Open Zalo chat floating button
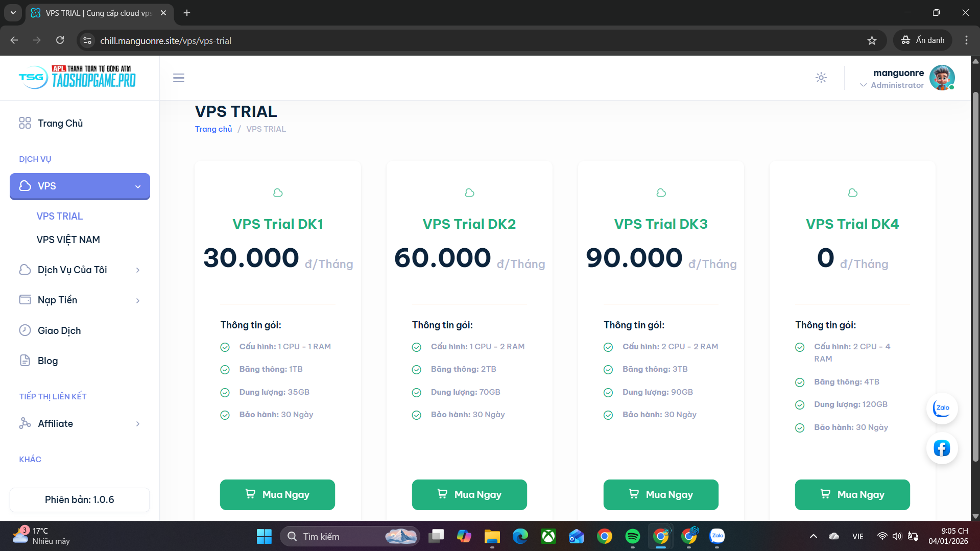The width and height of the screenshot is (980, 551). (941, 408)
